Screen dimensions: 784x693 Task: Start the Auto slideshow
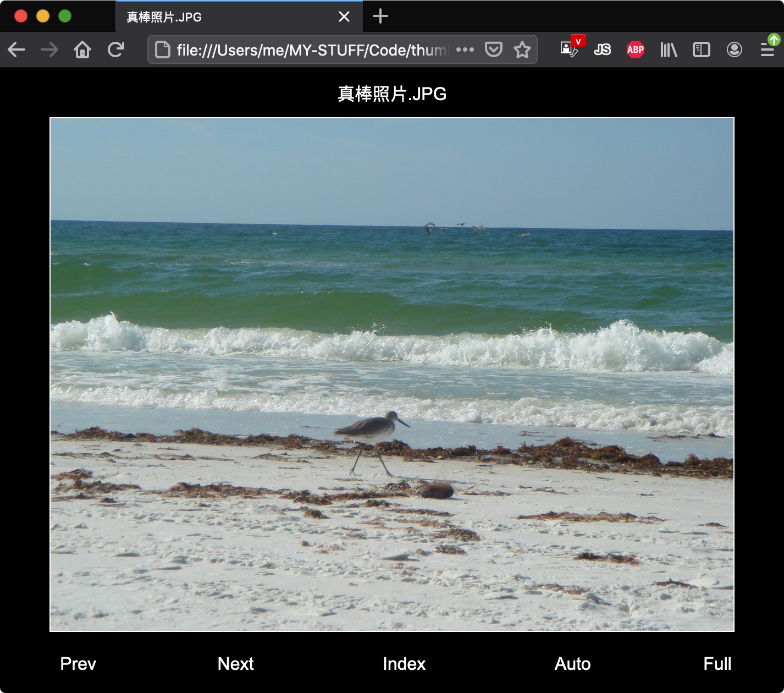coord(572,664)
